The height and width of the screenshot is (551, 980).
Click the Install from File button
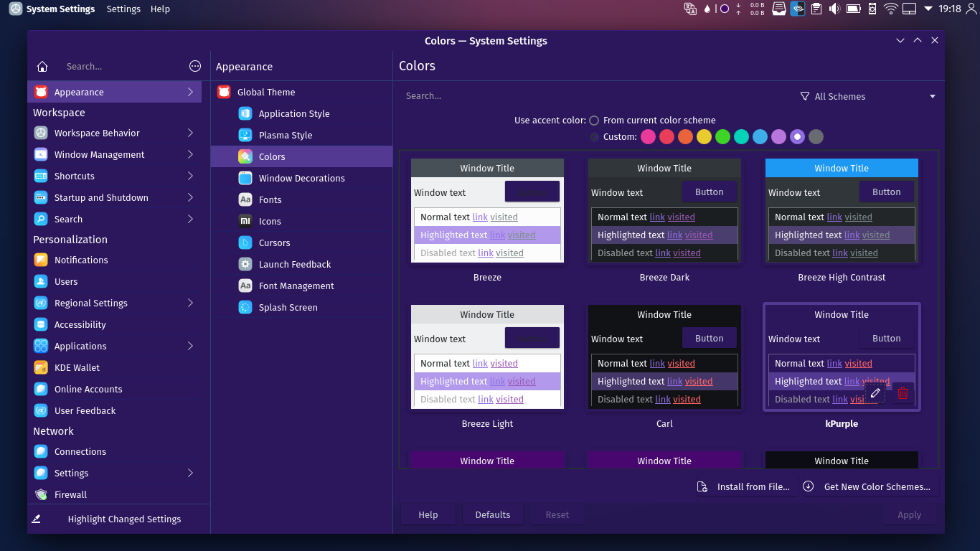(x=744, y=486)
